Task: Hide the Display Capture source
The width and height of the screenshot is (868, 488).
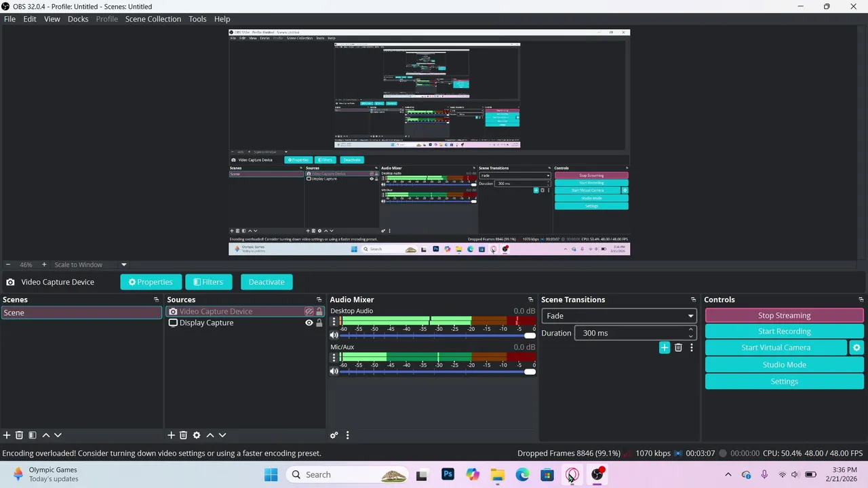Action: point(309,323)
